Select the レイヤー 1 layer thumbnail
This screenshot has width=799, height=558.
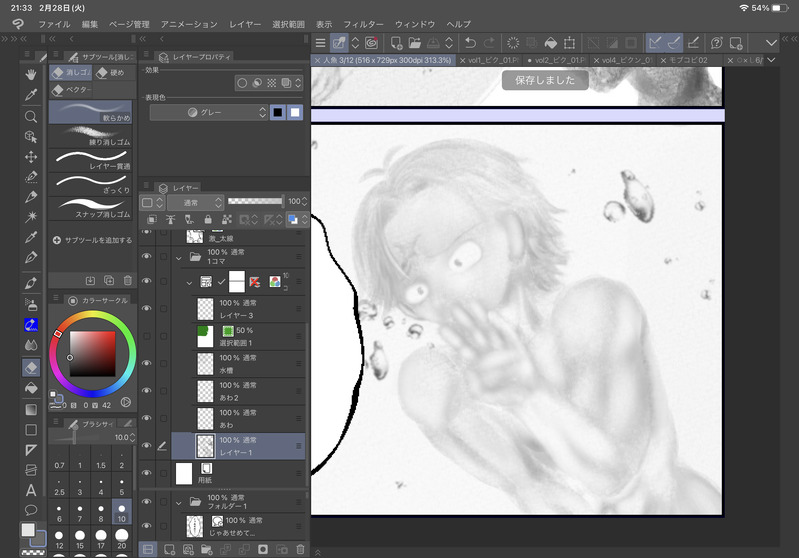[205, 446]
